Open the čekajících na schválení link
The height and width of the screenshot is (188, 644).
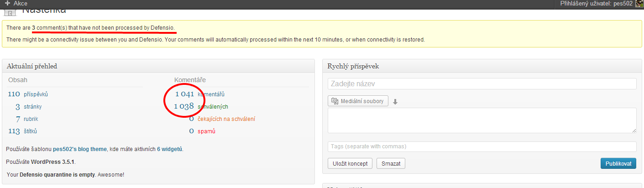[226, 119]
